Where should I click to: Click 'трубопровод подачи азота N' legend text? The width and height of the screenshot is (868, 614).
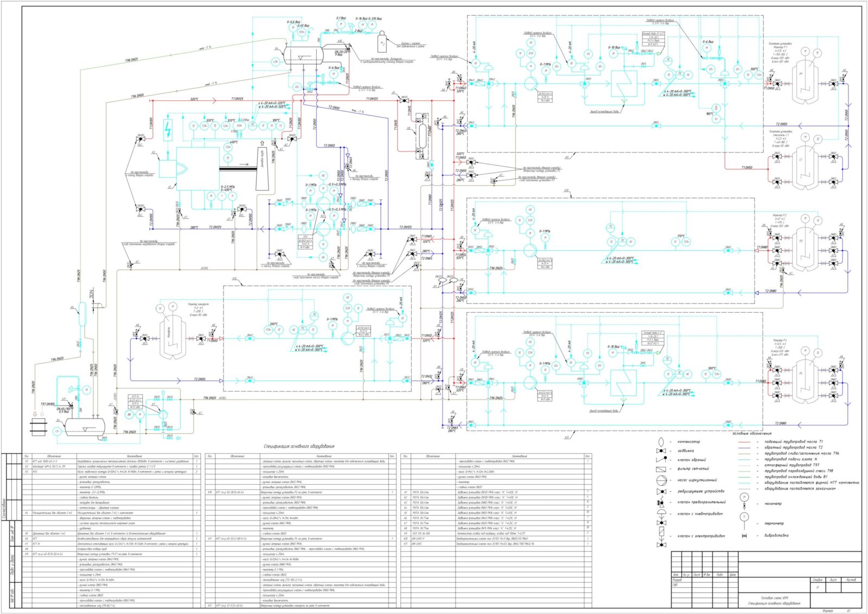[x=791, y=459]
